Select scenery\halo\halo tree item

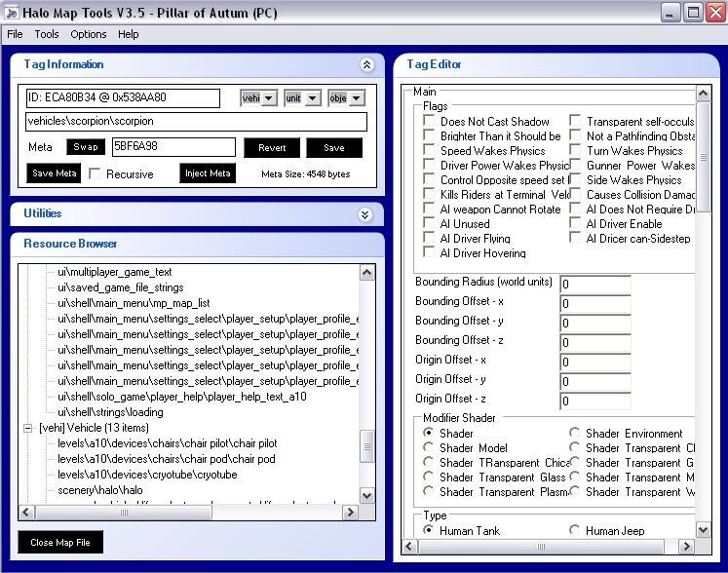point(100,490)
